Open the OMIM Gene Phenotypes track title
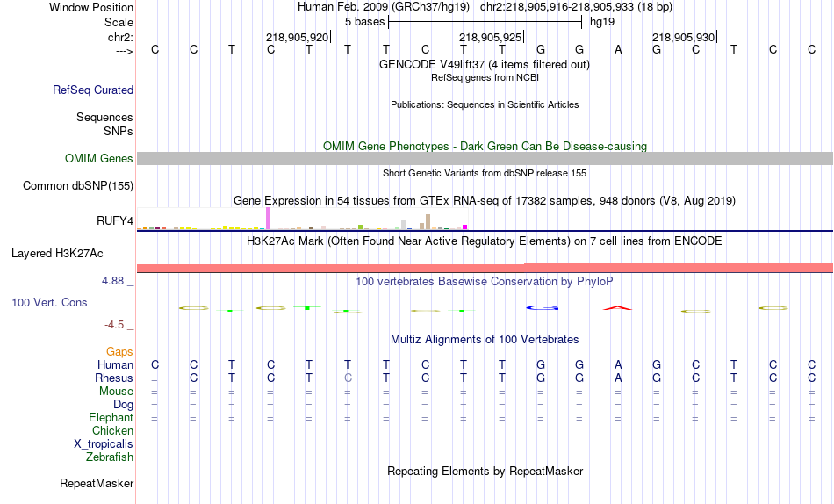 [485, 147]
